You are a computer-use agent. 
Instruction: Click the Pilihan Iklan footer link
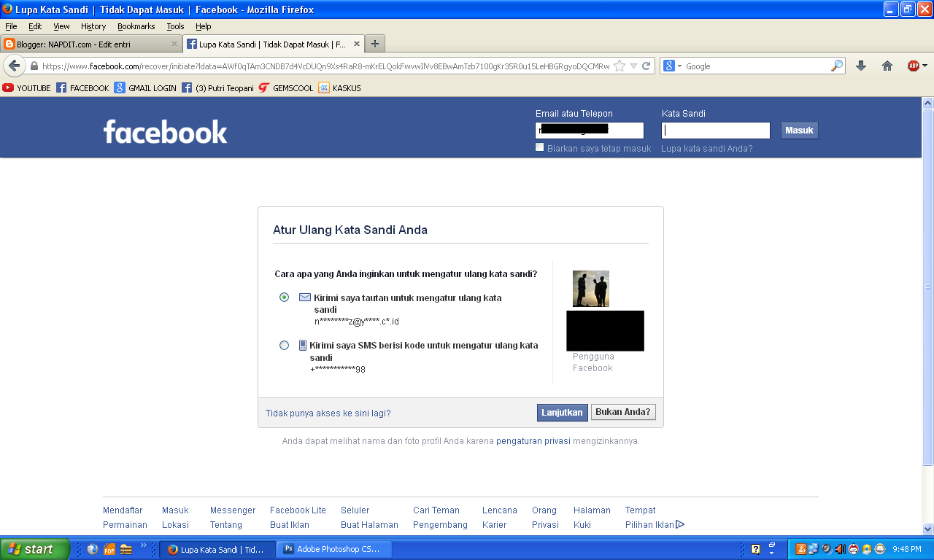click(655, 525)
